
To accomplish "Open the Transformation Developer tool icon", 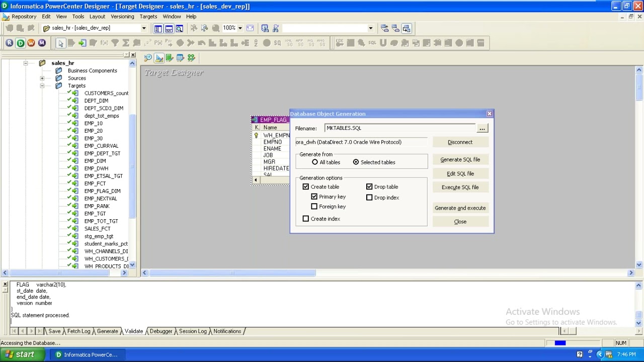I will click(x=170, y=58).
